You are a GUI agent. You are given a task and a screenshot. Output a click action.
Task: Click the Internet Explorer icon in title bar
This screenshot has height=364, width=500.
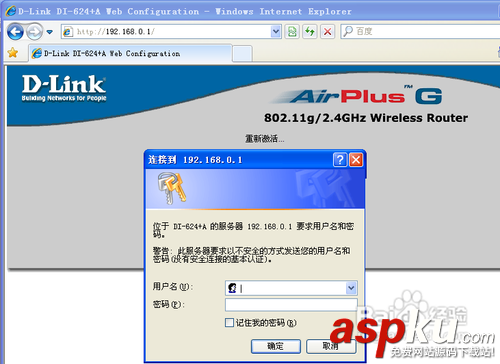pos(11,11)
